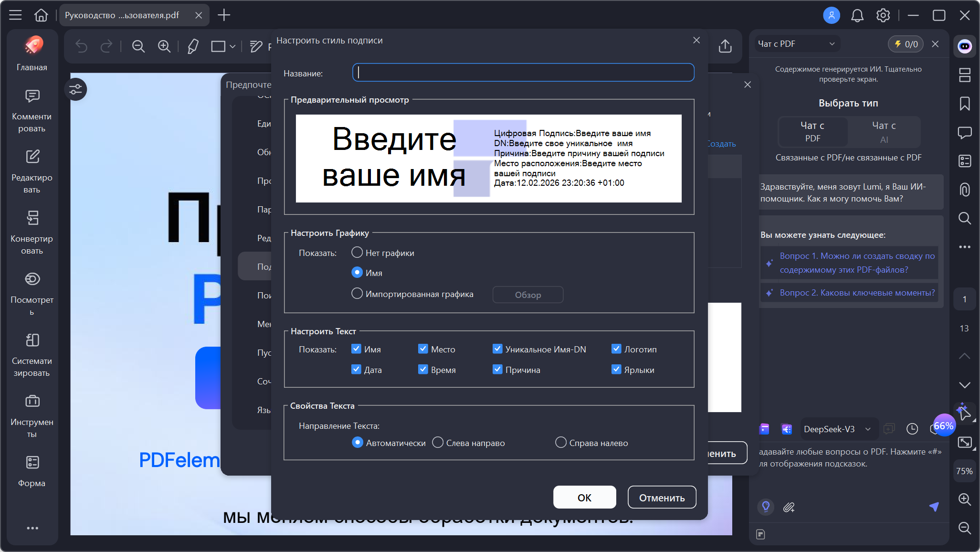Expand the rectangle shape tool dropdown arrow
Screen dimensions: 980x552
click(232, 46)
